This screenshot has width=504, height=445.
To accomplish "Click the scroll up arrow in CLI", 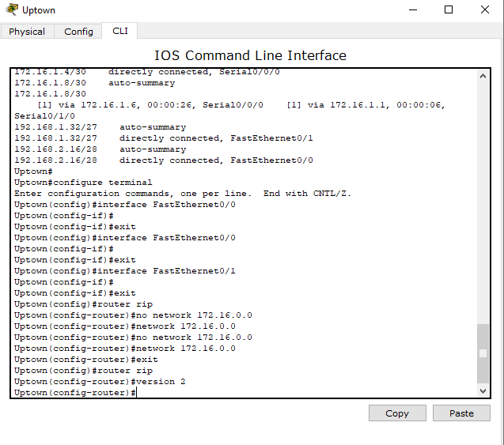I will 483,77.
